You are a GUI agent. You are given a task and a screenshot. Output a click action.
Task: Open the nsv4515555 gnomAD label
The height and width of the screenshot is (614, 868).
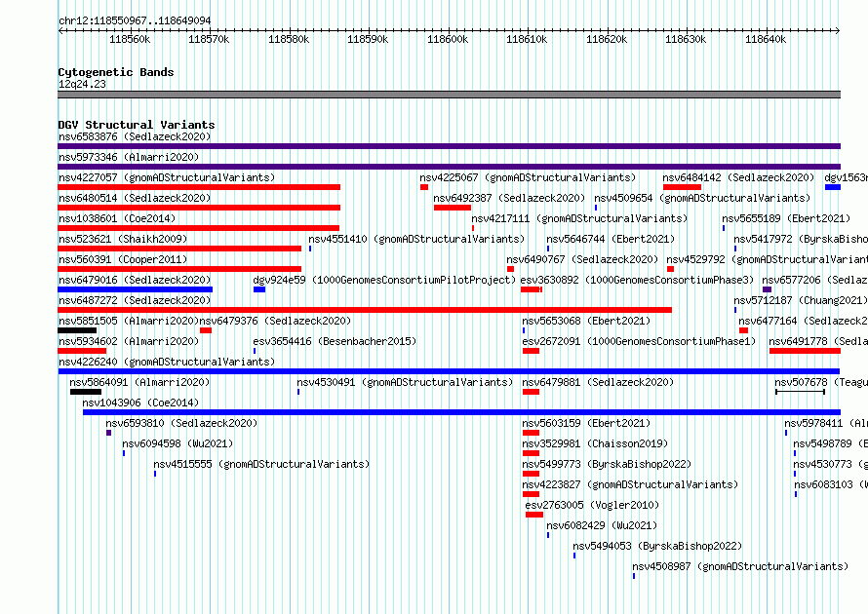point(261,464)
